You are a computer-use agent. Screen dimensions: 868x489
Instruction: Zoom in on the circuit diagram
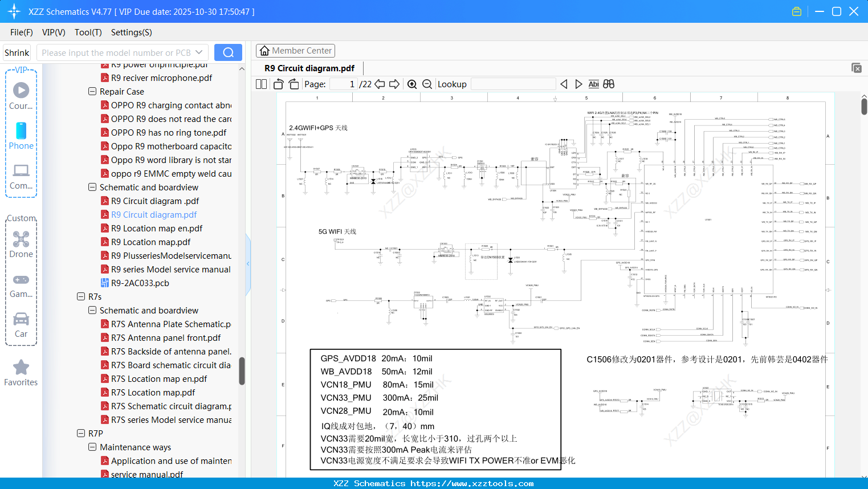[411, 84]
